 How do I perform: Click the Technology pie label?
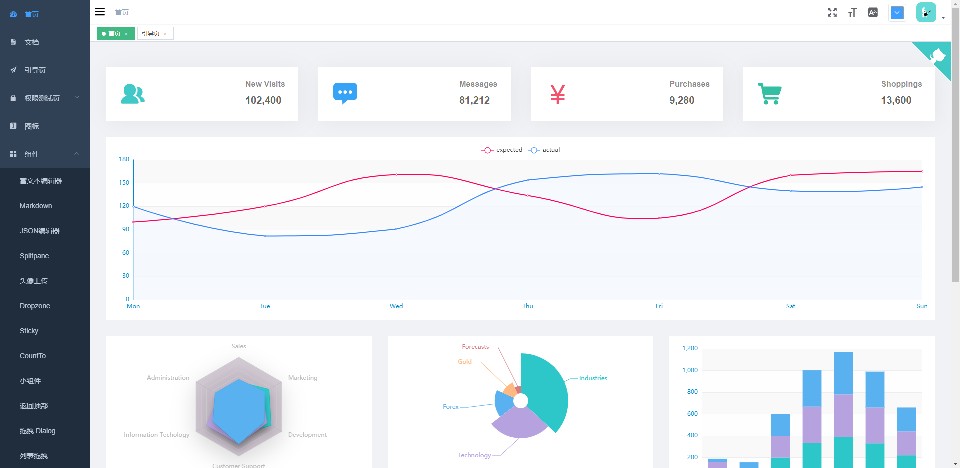[474, 455]
